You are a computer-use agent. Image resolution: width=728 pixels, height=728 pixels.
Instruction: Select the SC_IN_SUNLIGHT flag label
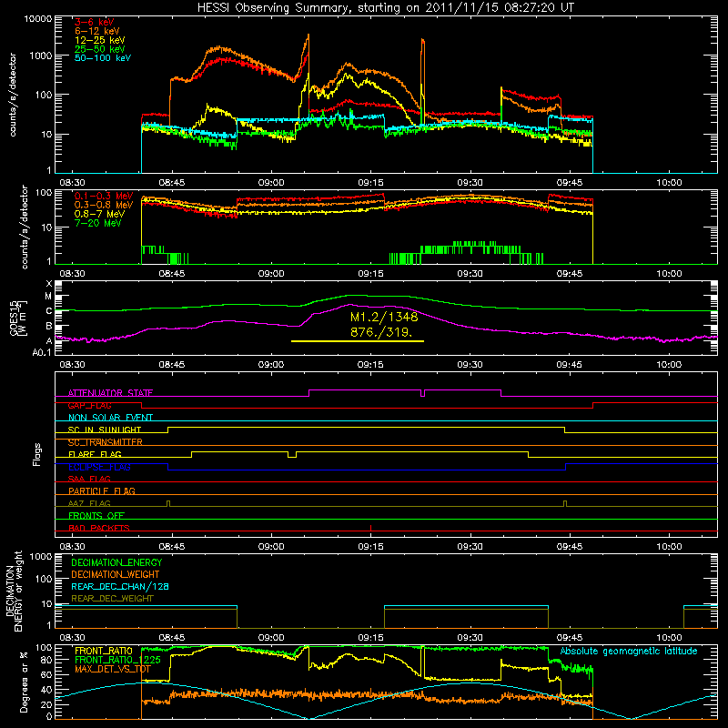coord(105,430)
